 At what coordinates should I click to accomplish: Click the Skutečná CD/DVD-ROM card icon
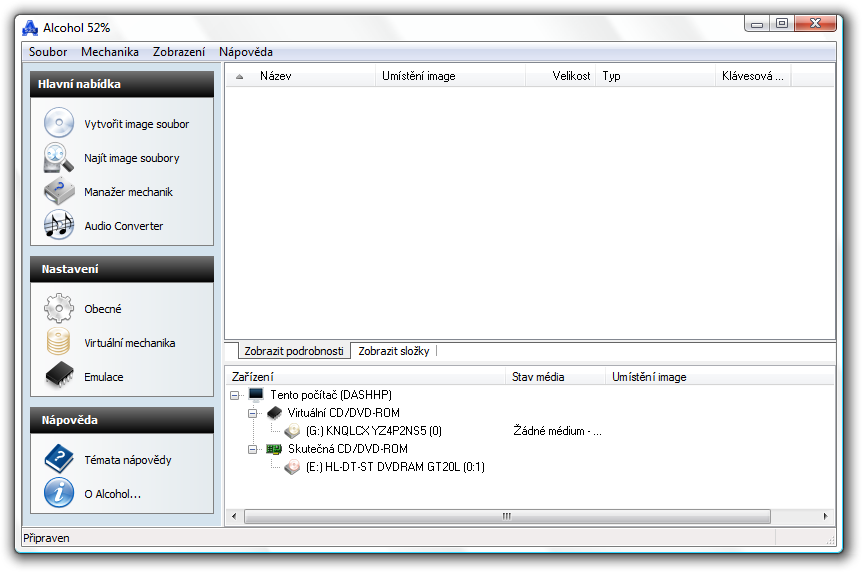coord(274,449)
